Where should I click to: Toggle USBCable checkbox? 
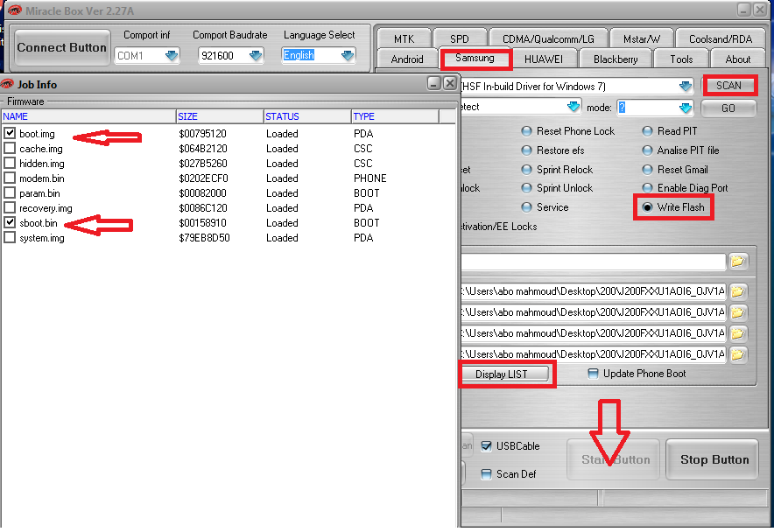tap(486, 446)
